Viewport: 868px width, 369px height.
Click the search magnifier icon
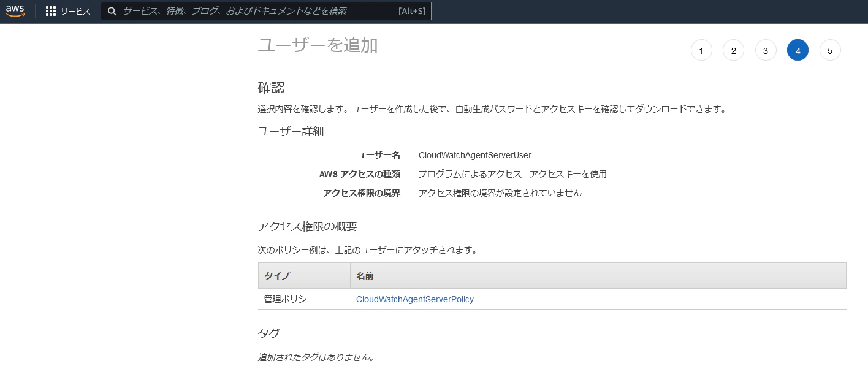pyautogui.click(x=112, y=11)
